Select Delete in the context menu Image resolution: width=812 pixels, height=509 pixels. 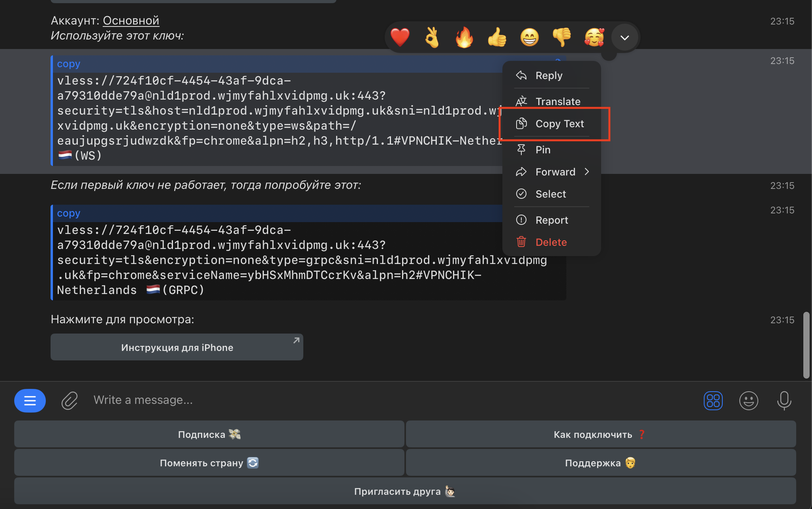(x=551, y=242)
